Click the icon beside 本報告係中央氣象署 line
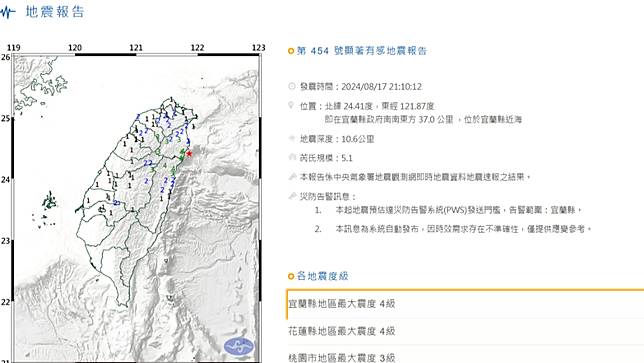The height and width of the screenshot is (363, 644). pyautogui.click(x=292, y=177)
